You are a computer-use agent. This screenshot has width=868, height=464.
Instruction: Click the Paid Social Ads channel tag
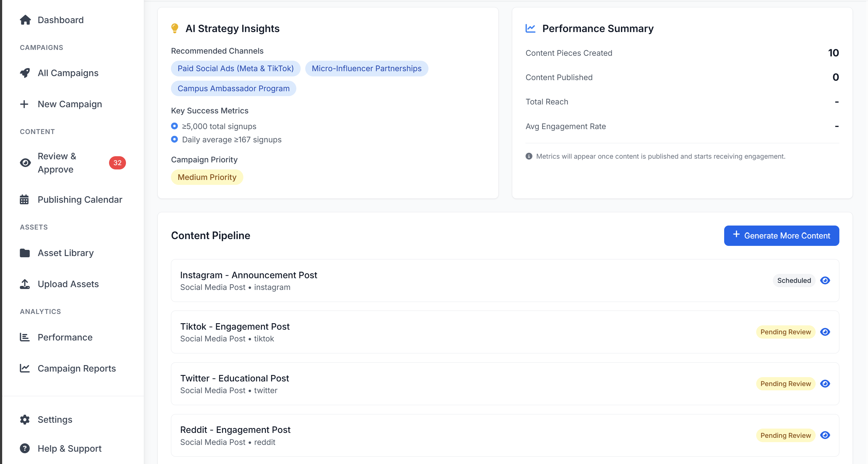pos(236,69)
